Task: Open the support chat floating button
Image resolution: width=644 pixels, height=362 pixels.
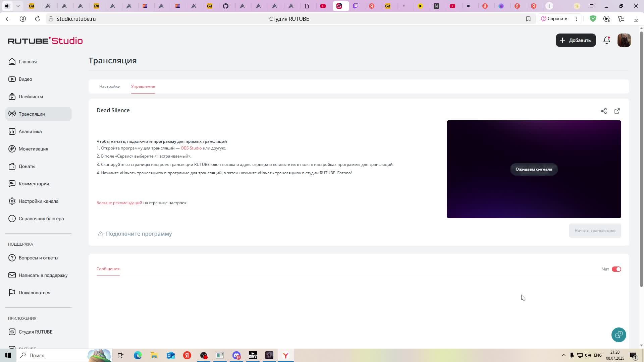Action: tap(619, 335)
